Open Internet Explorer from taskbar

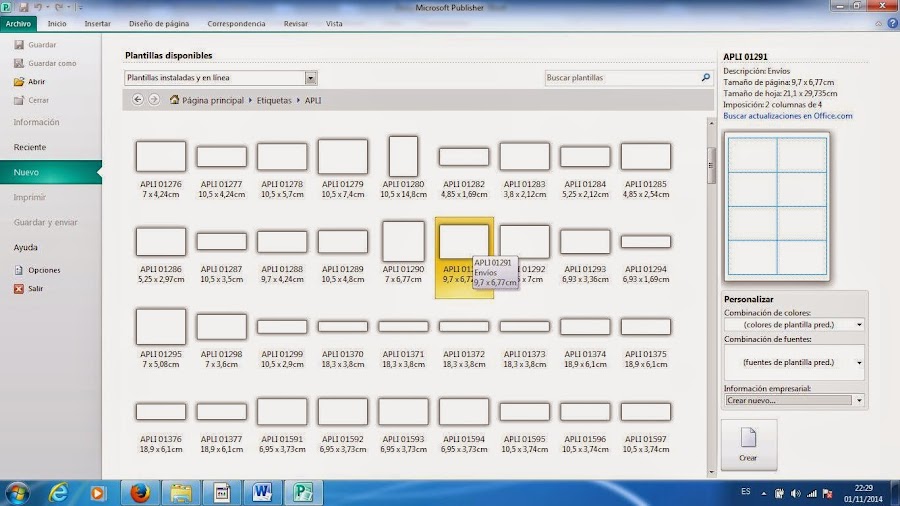click(58, 493)
